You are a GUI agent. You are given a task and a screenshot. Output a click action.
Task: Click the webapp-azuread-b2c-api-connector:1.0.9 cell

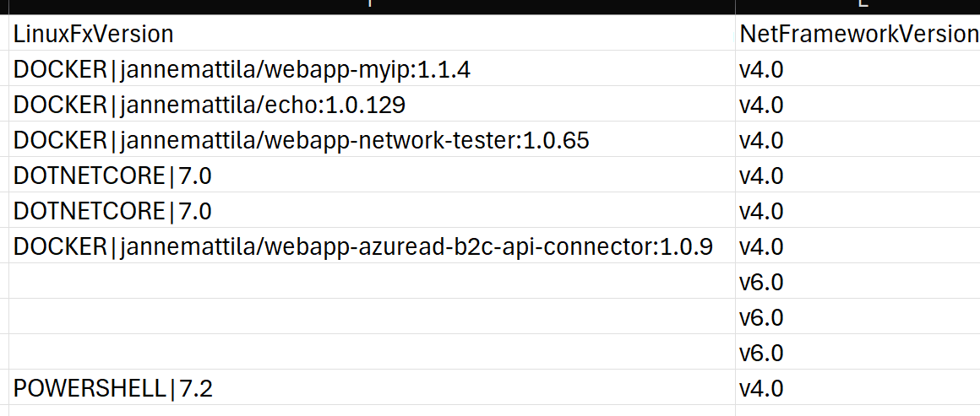(x=372, y=246)
